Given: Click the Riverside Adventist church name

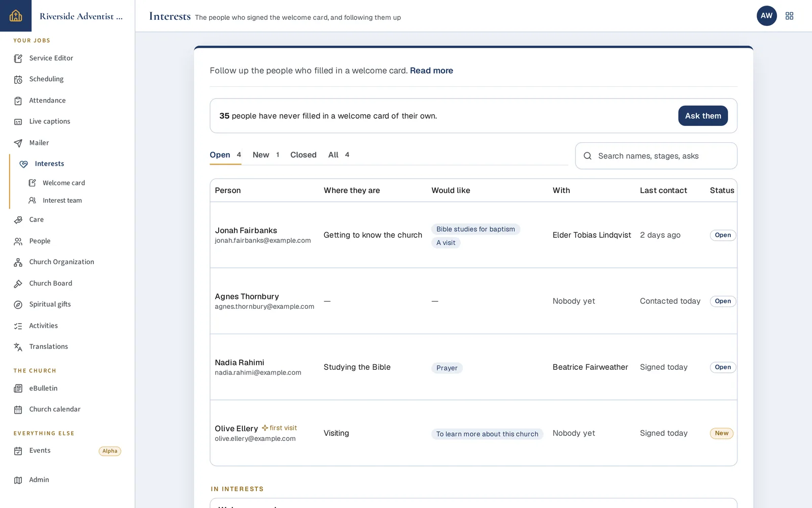Looking at the screenshot, I should coord(81,16).
